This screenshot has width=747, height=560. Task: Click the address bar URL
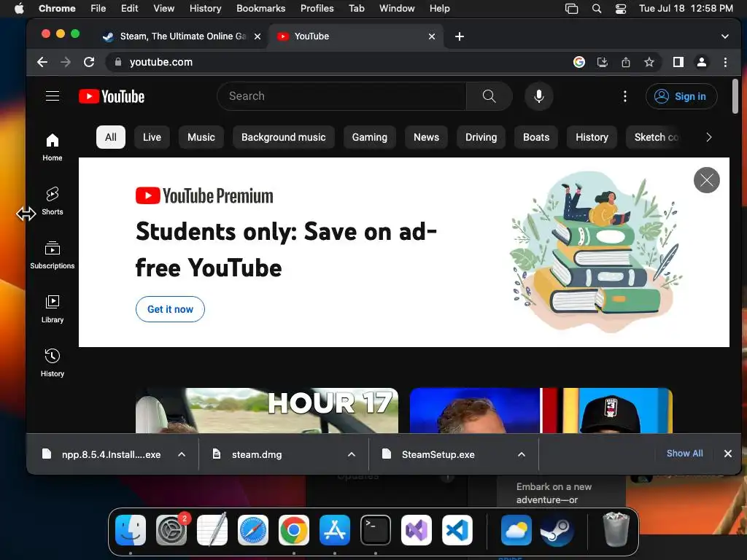(x=161, y=62)
